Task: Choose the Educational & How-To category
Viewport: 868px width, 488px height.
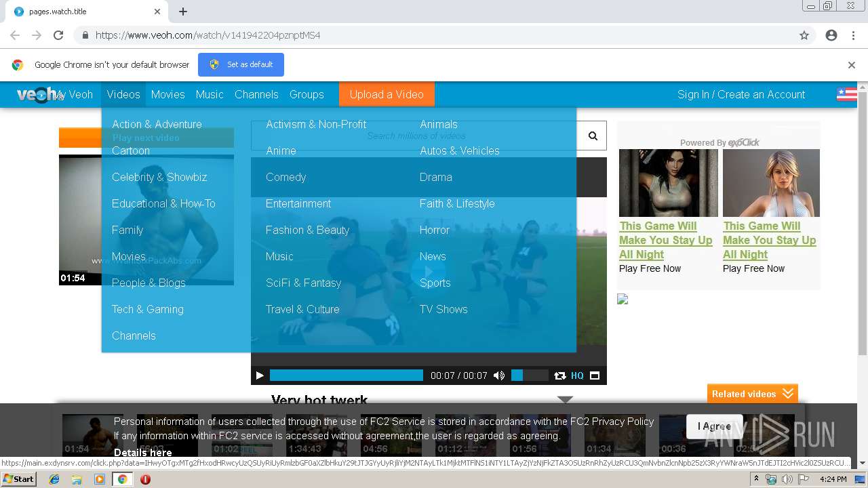Action: point(163,203)
